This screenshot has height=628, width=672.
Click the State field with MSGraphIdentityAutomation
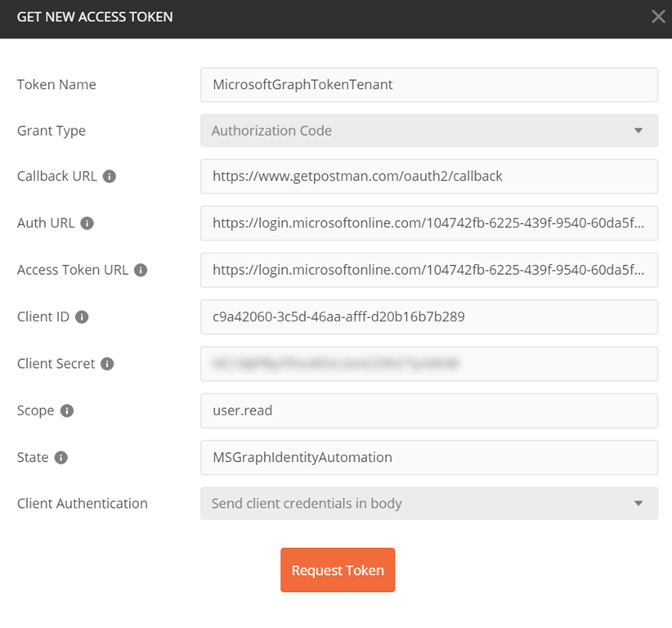click(429, 457)
